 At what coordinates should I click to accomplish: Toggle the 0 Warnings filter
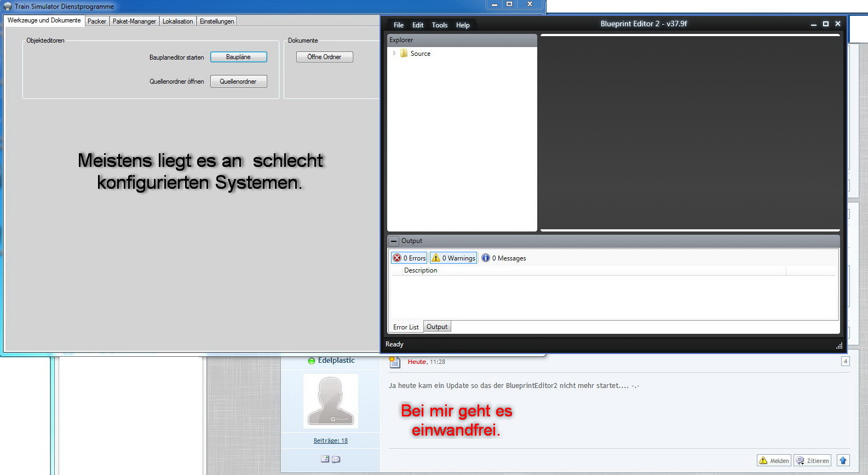pyautogui.click(x=453, y=258)
